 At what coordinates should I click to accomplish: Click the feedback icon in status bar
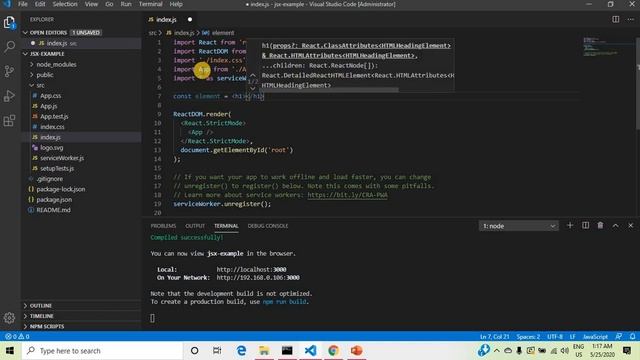pos(619,336)
